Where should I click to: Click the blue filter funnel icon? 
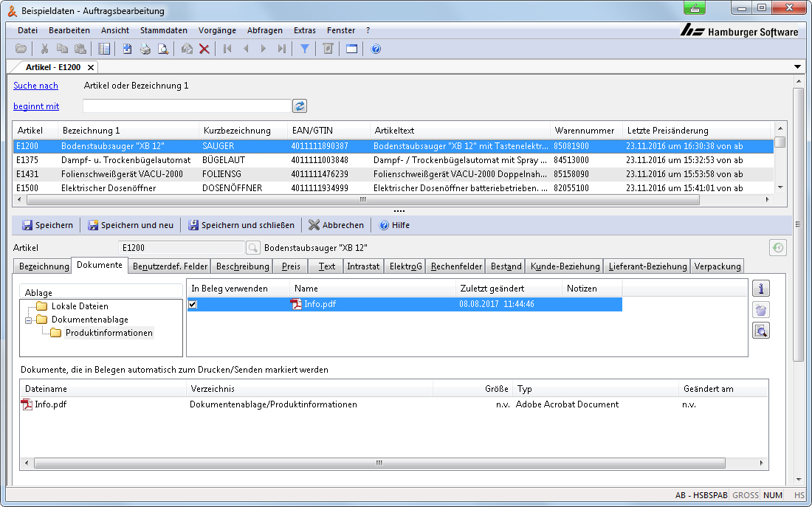tap(305, 49)
